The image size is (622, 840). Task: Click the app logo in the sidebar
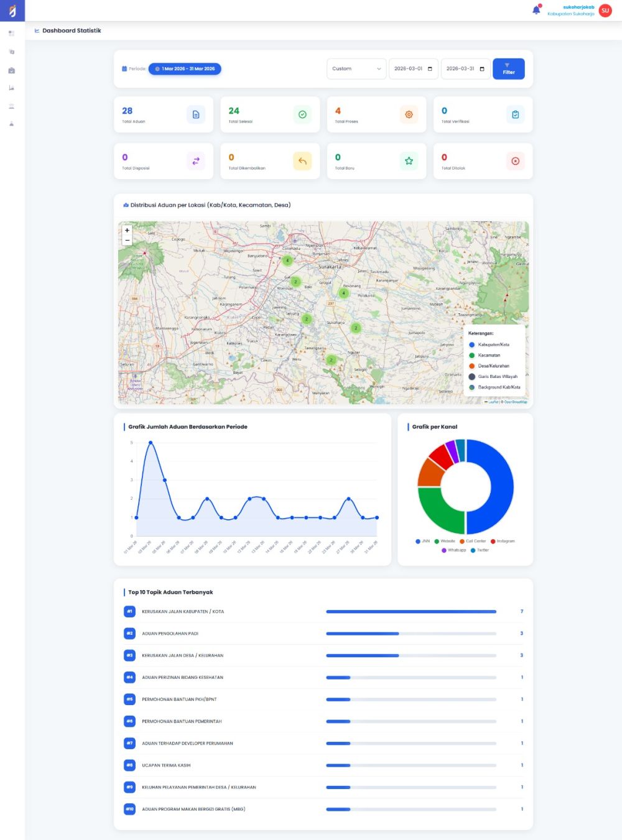12,11
